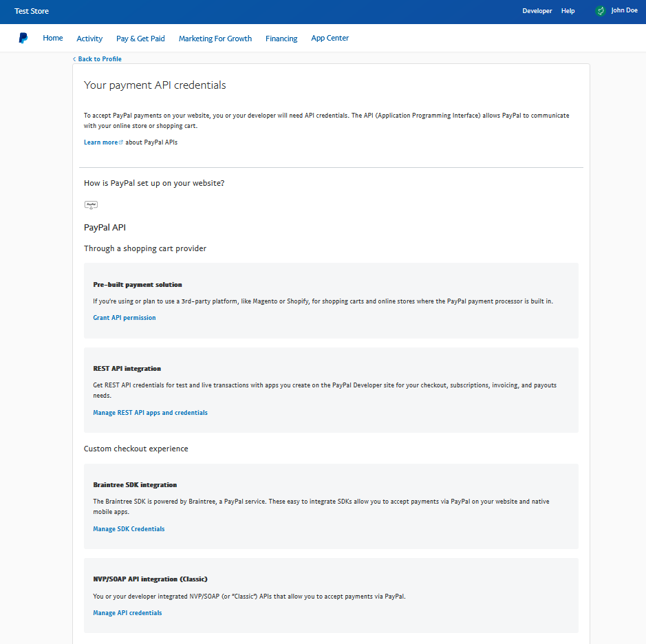Screen dimensions: 646x644
Task: Click the PayPal API badge icon
Action: [91, 205]
